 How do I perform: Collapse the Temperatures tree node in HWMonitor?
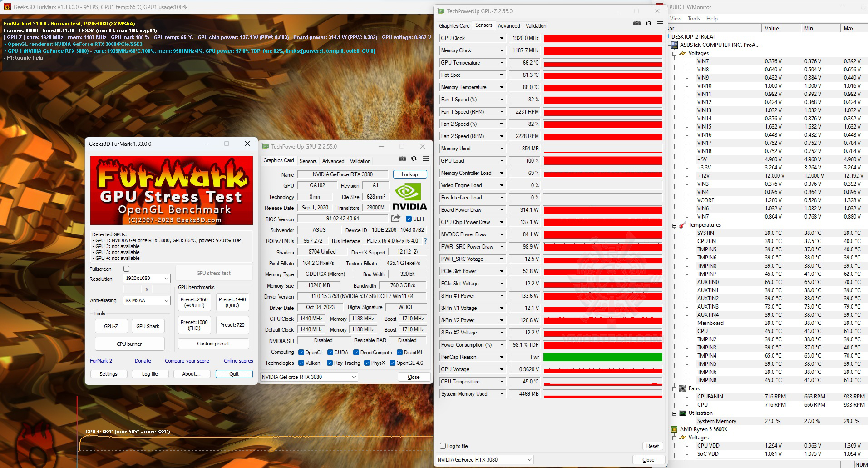pos(675,225)
